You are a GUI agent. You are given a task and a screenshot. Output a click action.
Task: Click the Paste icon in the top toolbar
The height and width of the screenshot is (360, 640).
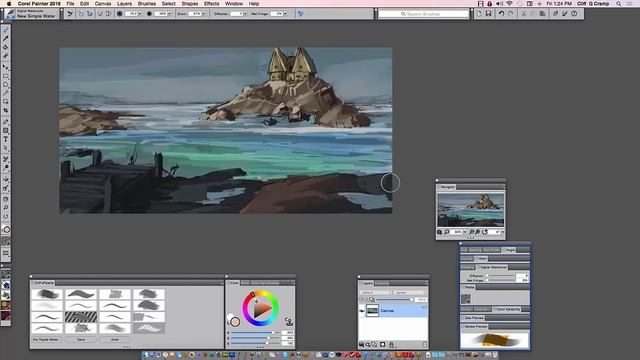pos(542,13)
